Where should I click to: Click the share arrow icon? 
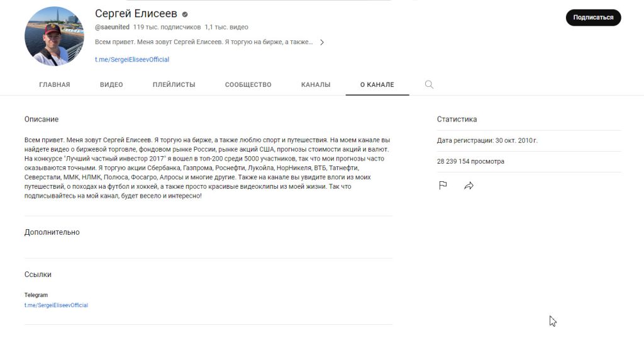click(x=469, y=186)
